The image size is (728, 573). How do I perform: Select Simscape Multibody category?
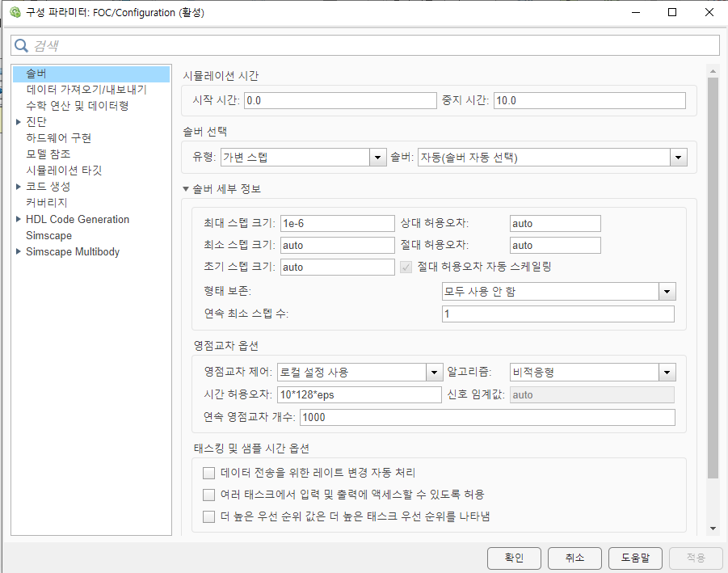(73, 251)
